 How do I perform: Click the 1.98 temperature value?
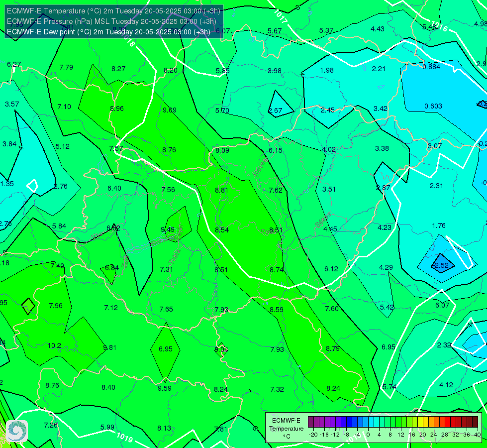327,70
